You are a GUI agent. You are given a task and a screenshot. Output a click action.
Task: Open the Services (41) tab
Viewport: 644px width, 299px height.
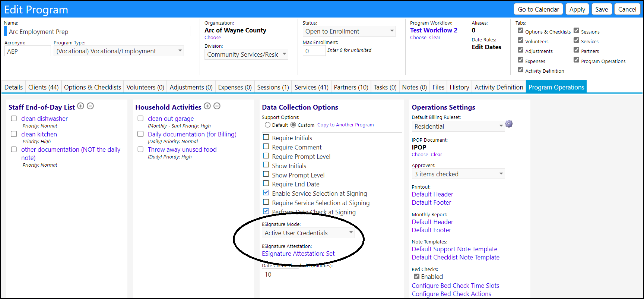click(x=311, y=87)
